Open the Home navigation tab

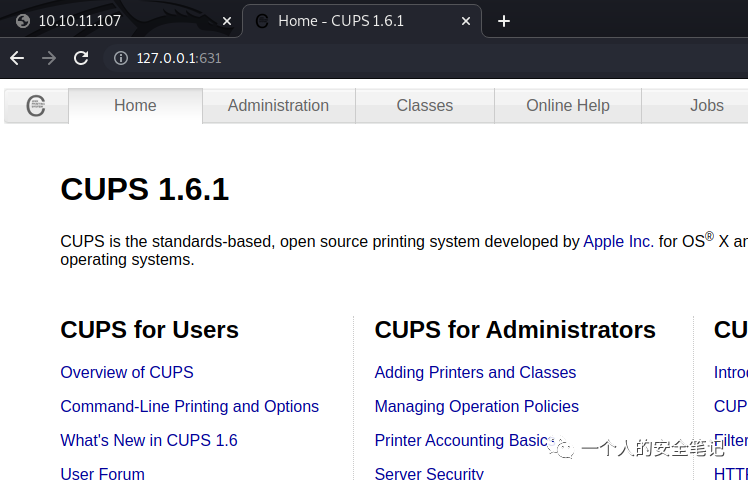(135, 105)
